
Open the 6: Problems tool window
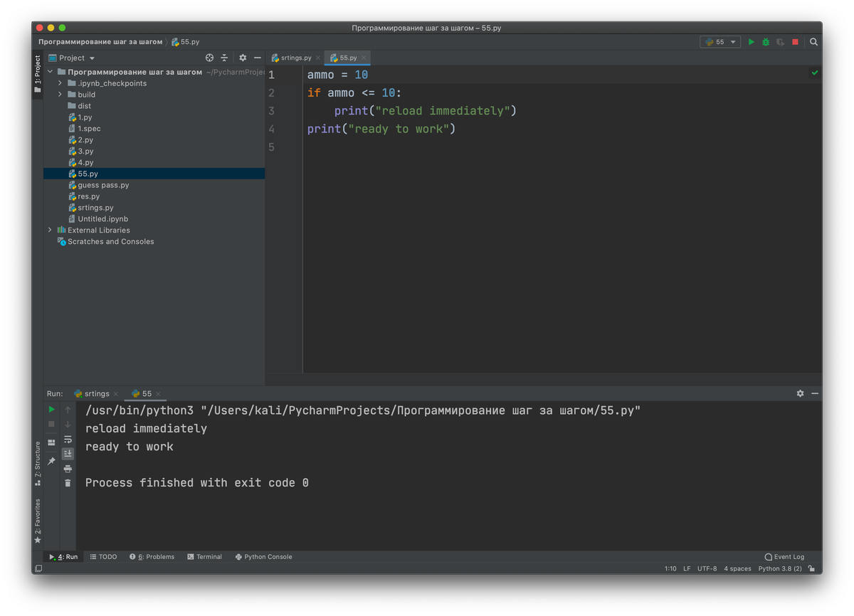[152, 557]
